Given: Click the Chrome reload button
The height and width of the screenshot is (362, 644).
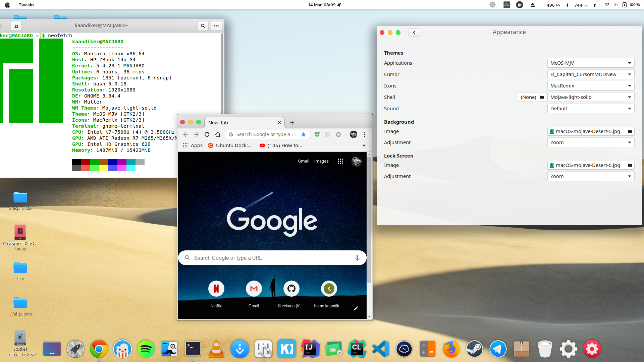Looking at the screenshot, I should tap(207, 134).
